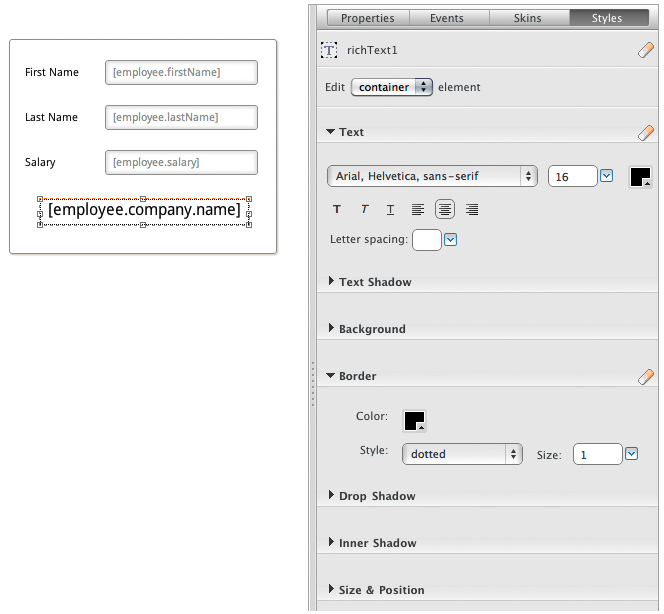Open the border Style dotted dropdown
The image size is (664, 614).
(x=462, y=454)
